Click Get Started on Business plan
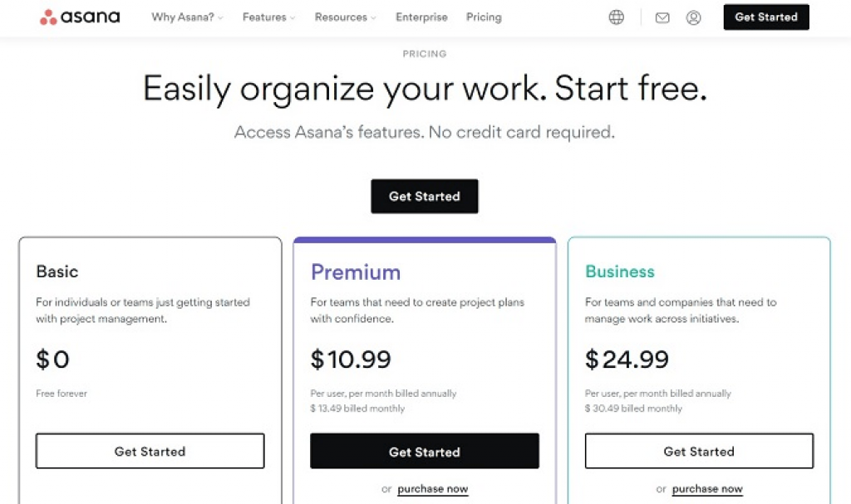The width and height of the screenshot is (851, 504). click(699, 452)
